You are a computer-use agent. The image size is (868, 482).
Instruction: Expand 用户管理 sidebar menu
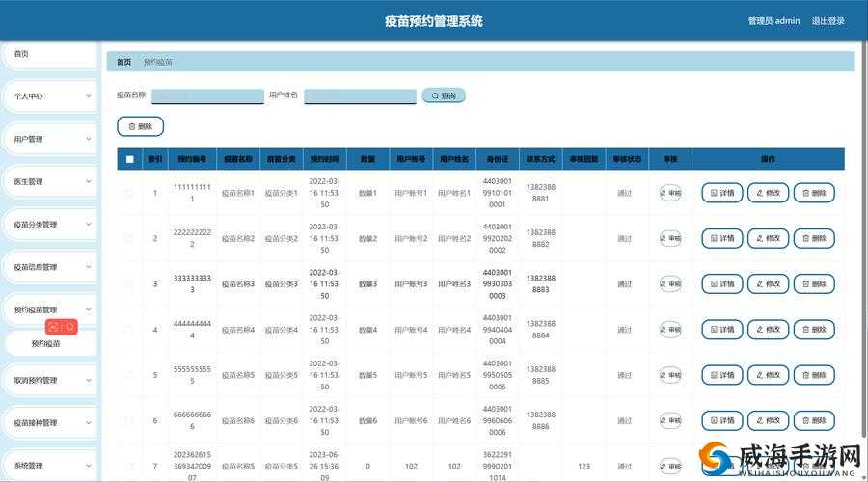pos(50,139)
